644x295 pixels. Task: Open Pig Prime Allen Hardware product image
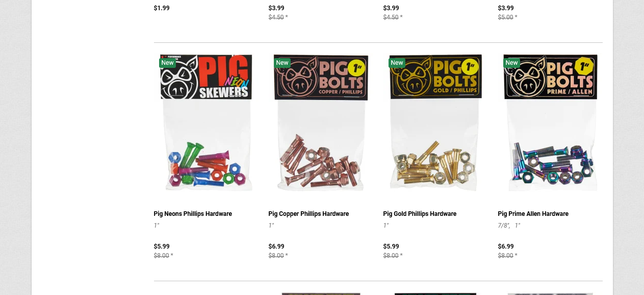click(x=550, y=122)
